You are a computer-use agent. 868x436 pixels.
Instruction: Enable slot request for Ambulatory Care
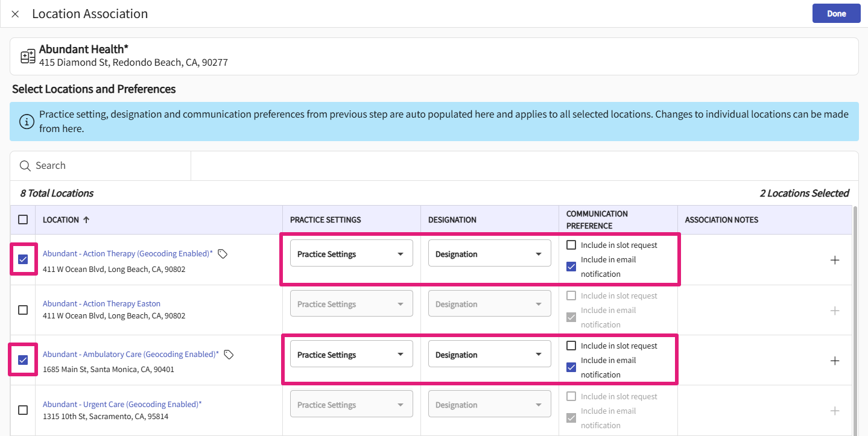coord(571,346)
